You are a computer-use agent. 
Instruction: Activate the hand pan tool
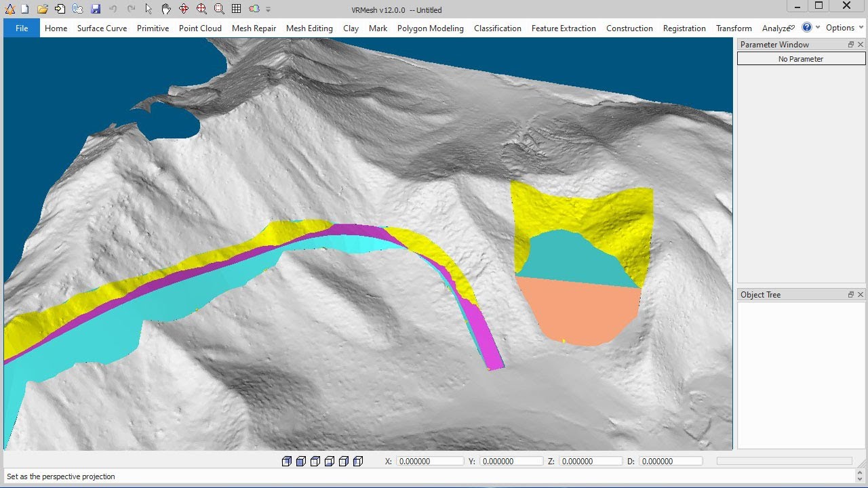click(x=166, y=9)
